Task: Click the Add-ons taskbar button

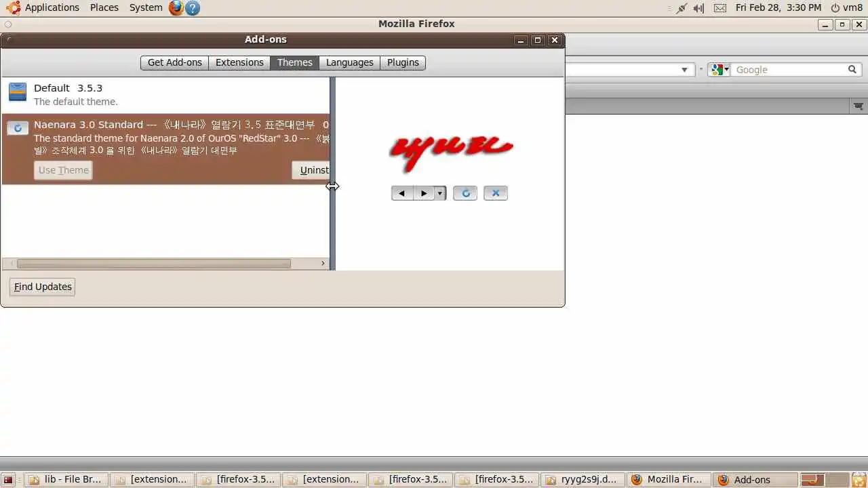Action: 755,480
